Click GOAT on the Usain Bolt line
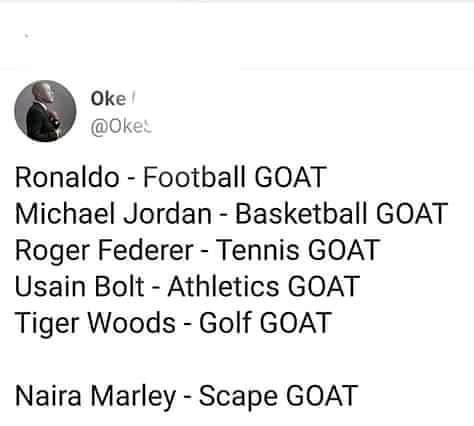 (323, 286)
